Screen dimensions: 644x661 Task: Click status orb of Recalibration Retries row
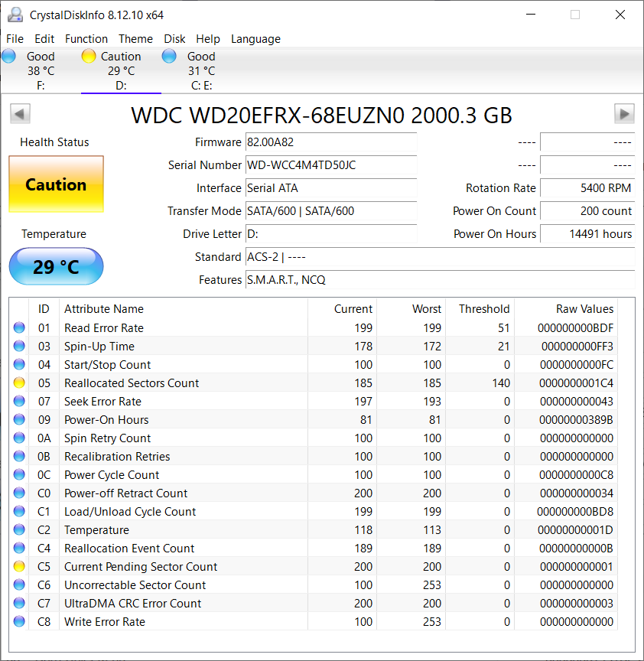pos(19,456)
